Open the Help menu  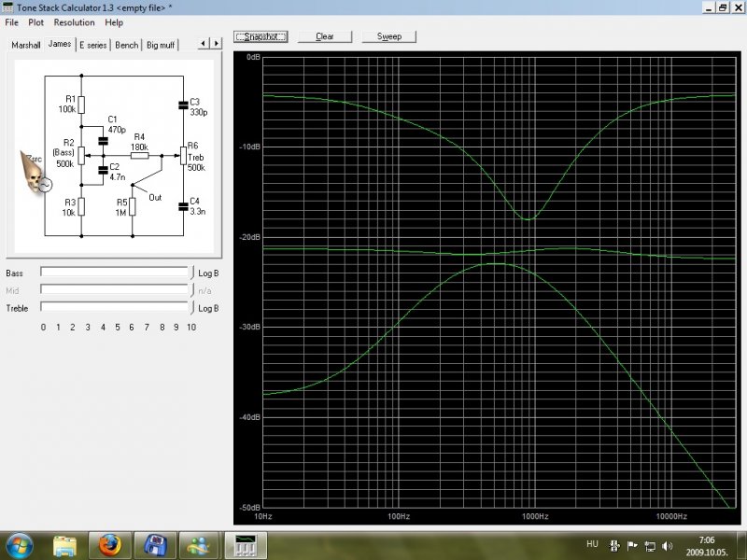(x=114, y=22)
